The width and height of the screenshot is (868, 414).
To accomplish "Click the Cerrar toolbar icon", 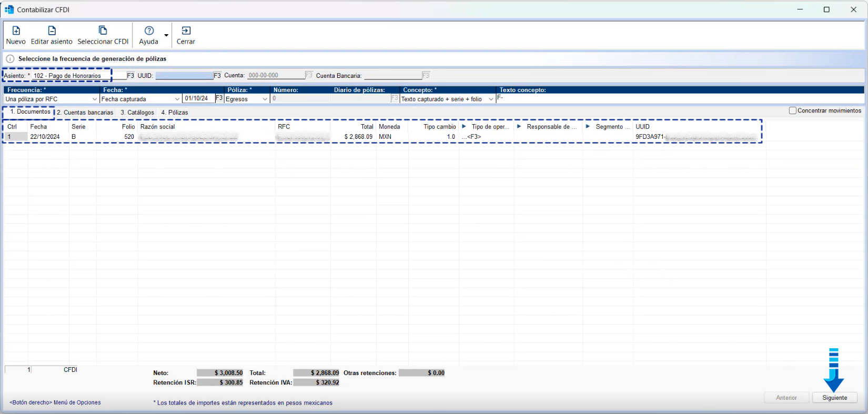I will coord(186,31).
